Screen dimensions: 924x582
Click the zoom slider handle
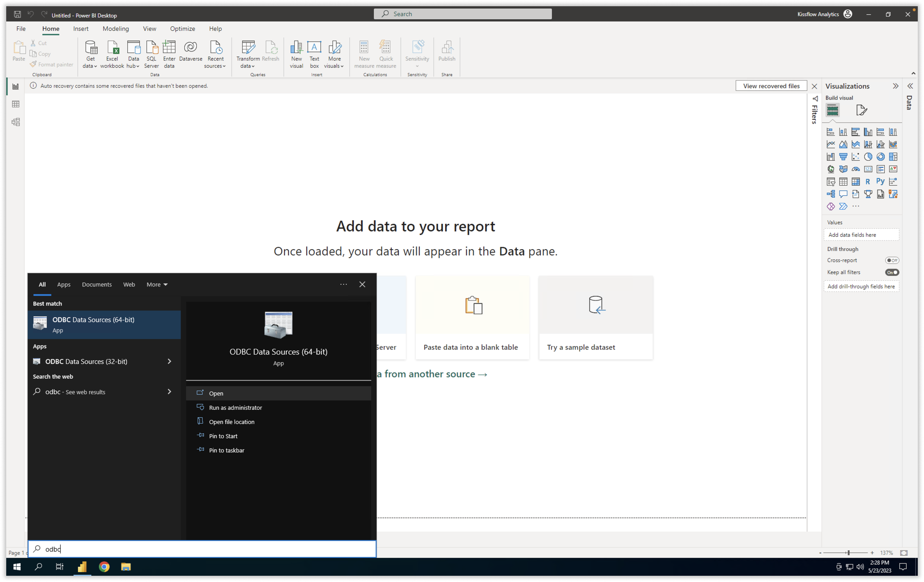(848, 553)
